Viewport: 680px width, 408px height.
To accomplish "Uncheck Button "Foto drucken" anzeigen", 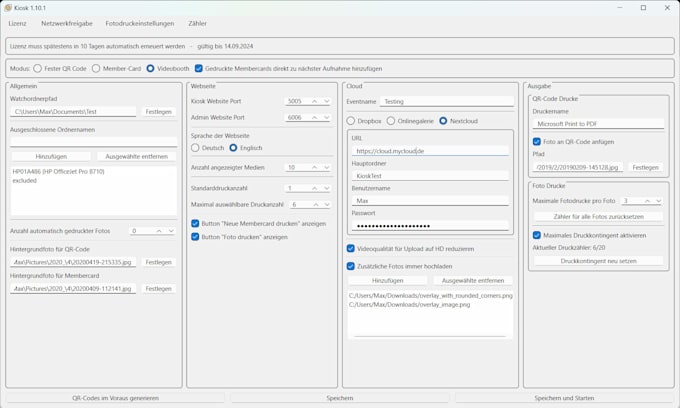I will point(196,237).
